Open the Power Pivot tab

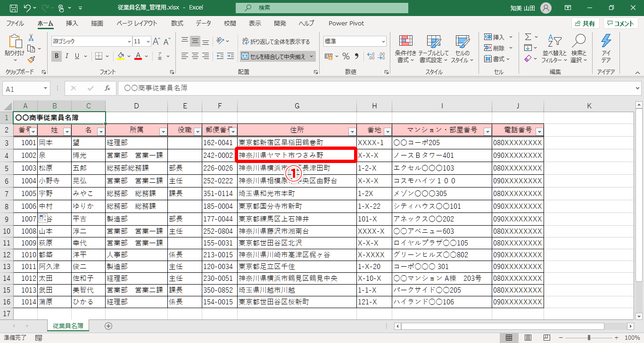coord(347,24)
